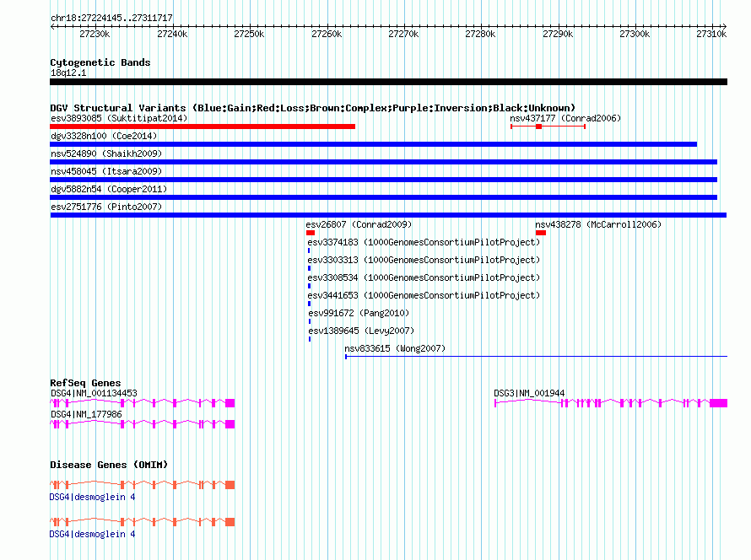Select the 27290k ruler tick label
Screen dimensions: 751x560
click(558, 34)
